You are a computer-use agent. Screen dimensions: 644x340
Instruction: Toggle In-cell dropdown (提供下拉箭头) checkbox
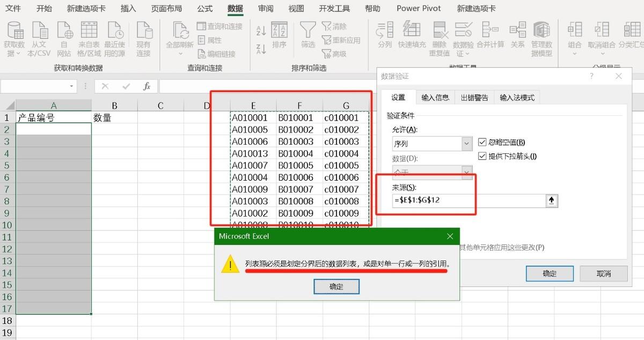pyautogui.click(x=482, y=156)
